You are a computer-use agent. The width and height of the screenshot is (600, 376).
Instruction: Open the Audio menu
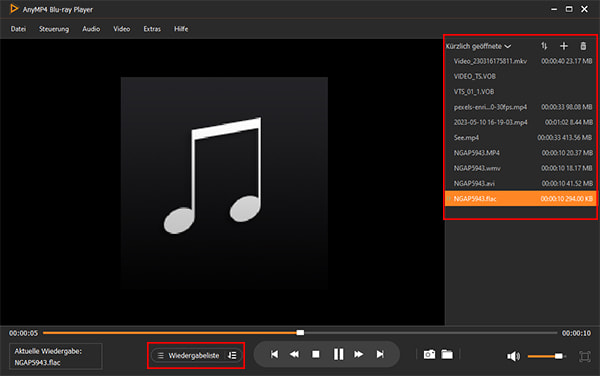pos(91,29)
